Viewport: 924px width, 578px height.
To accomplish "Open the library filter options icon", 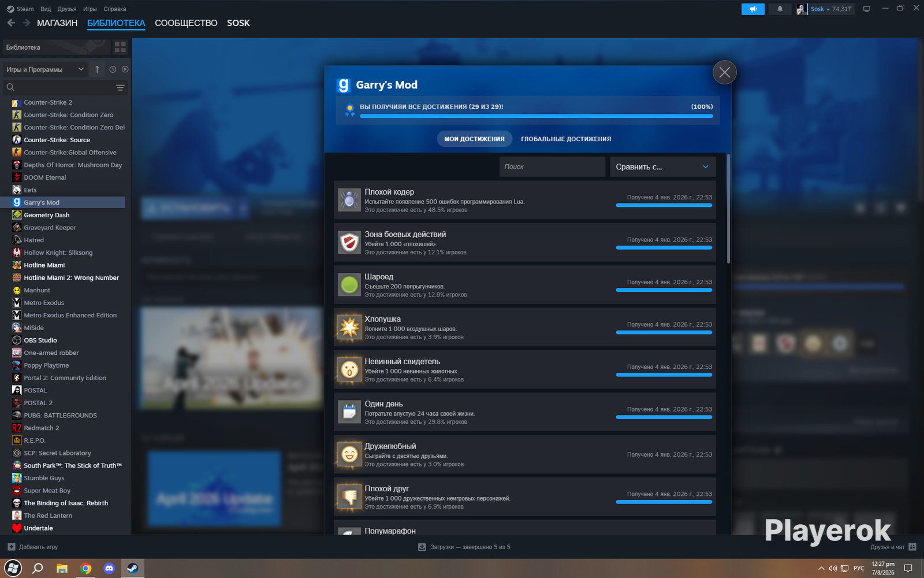I will (x=120, y=88).
